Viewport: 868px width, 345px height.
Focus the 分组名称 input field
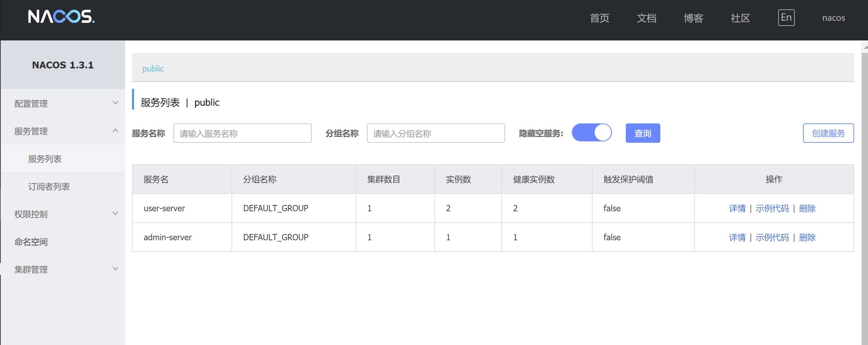tap(436, 133)
